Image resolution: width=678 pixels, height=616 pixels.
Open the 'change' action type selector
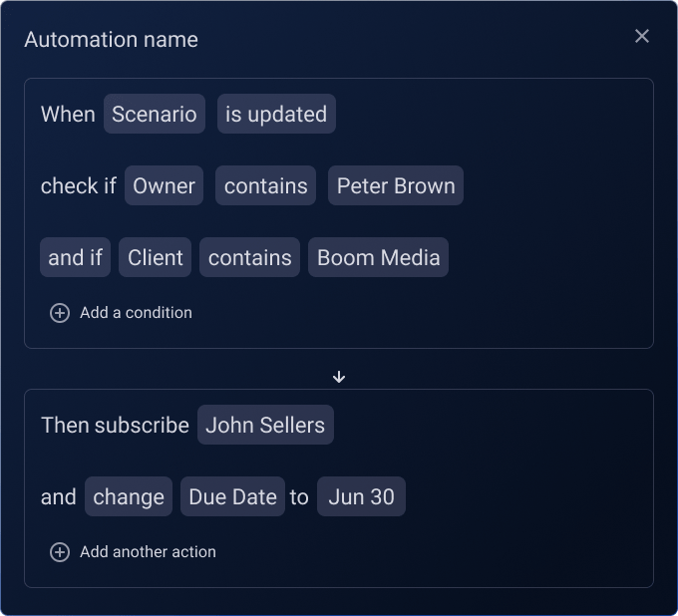tap(129, 496)
